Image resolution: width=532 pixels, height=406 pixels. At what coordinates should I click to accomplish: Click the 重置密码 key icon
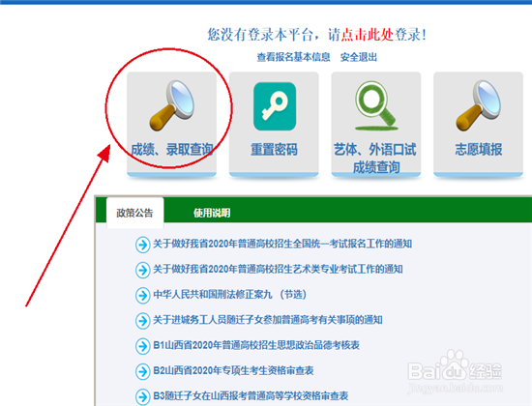point(275,106)
